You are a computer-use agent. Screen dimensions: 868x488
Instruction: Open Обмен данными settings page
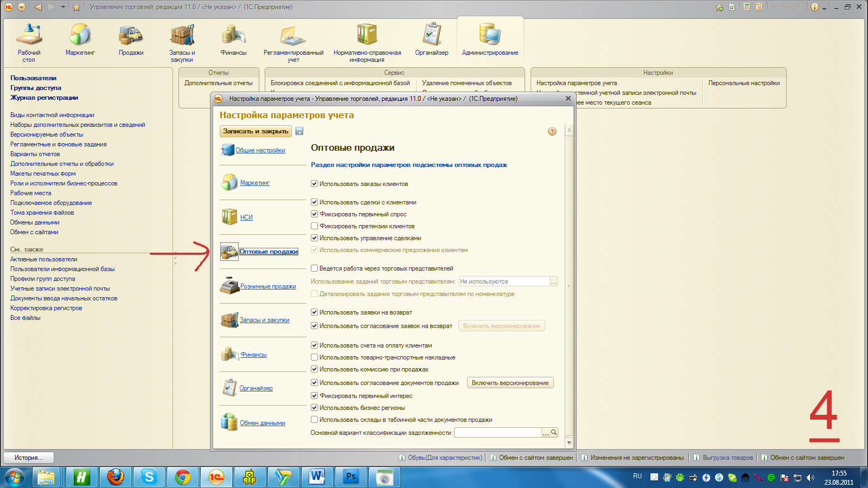pos(263,423)
